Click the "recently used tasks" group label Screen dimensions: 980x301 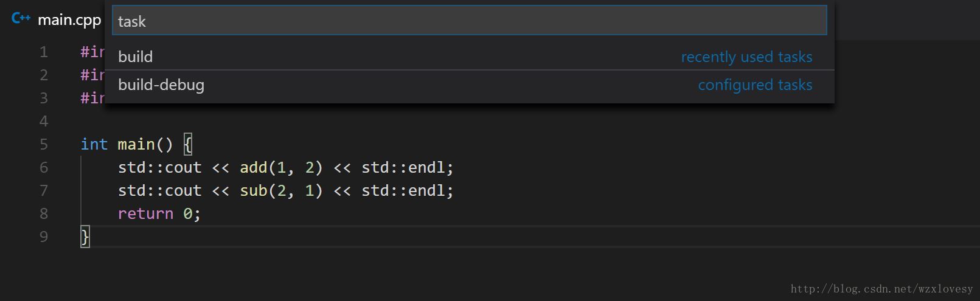746,57
